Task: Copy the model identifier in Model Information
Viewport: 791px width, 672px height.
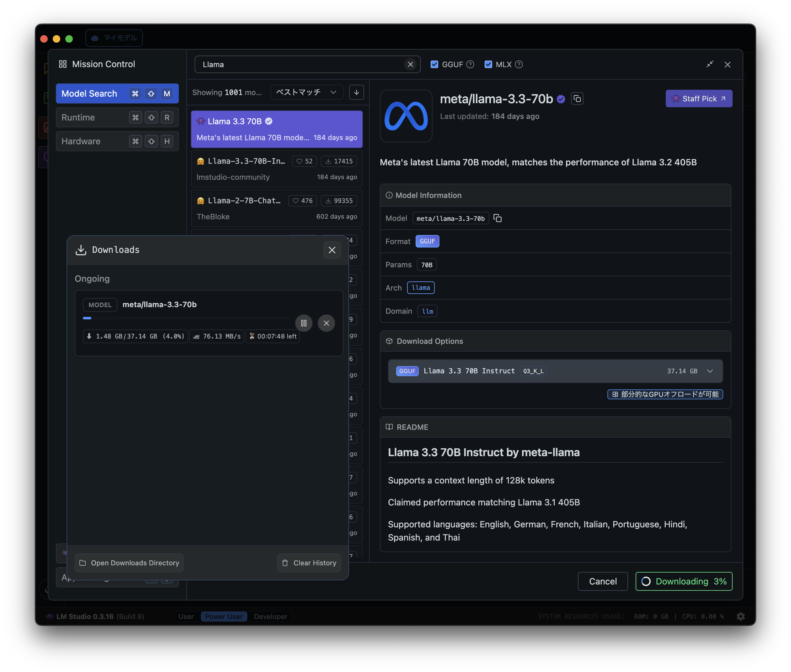Action: pos(498,218)
